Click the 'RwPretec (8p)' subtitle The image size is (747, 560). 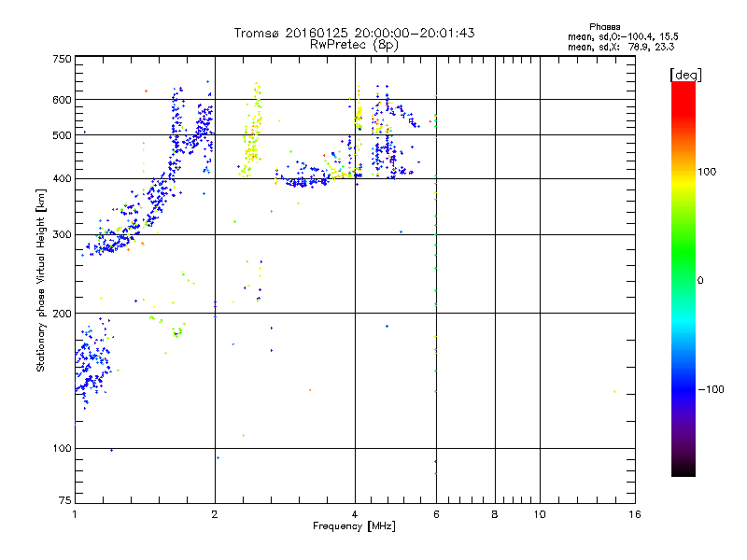tap(354, 45)
